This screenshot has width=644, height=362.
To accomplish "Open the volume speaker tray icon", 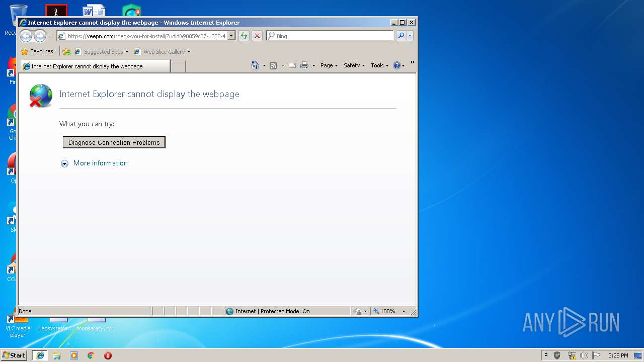I will (x=584, y=355).
